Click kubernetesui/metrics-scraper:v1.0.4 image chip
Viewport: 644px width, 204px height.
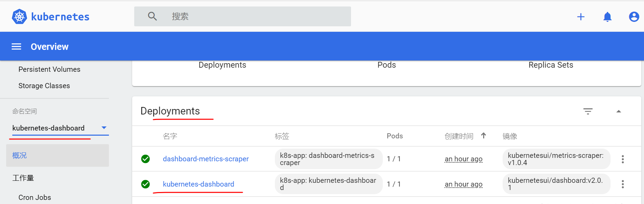coord(556,159)
